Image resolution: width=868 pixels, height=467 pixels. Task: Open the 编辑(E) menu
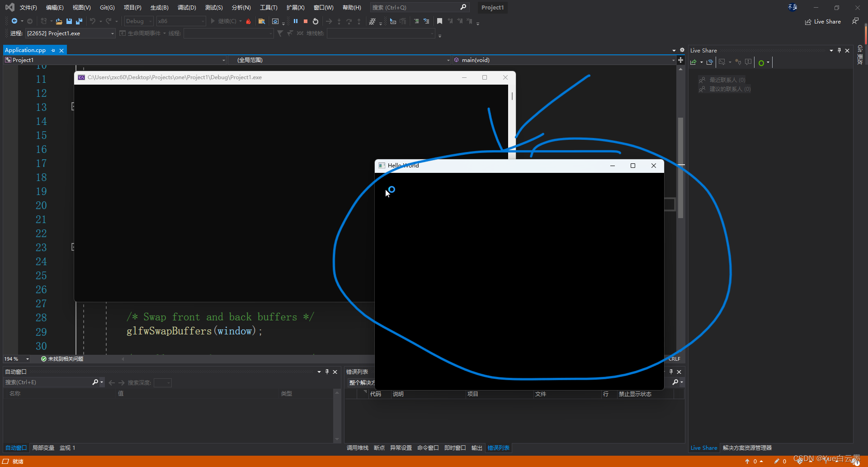[55, 8]
